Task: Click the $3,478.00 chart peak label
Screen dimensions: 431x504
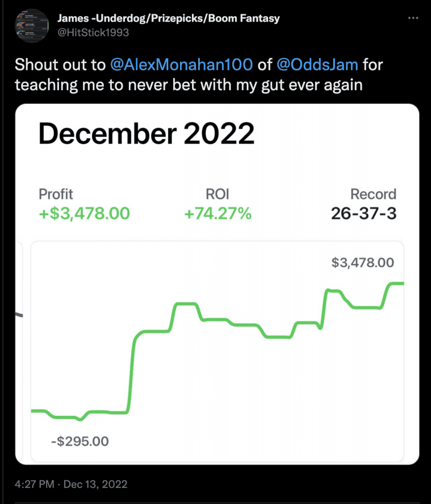Action: pos(363,263)
